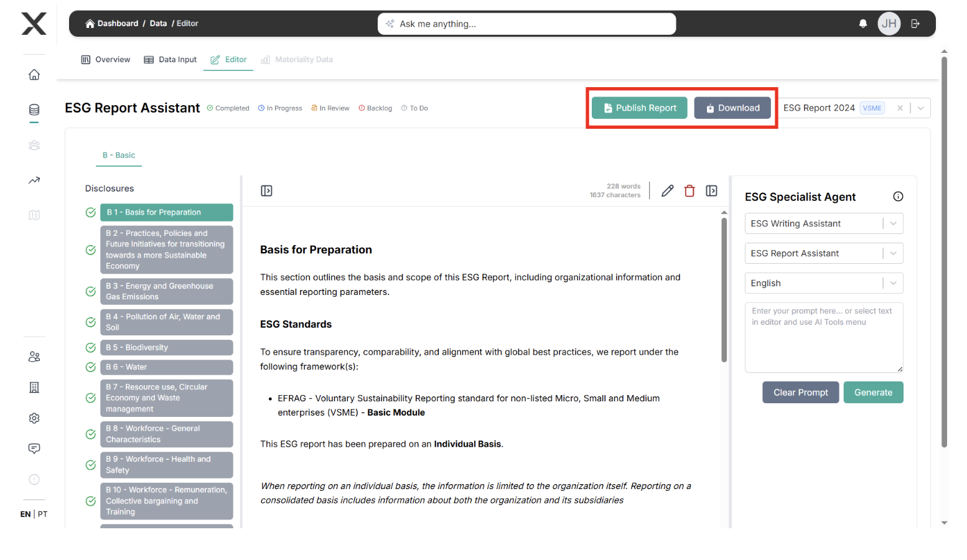Select B 3 - Energy and Greenhouse Gas Emissions
The image size is (967, 560).
(167, 291)
